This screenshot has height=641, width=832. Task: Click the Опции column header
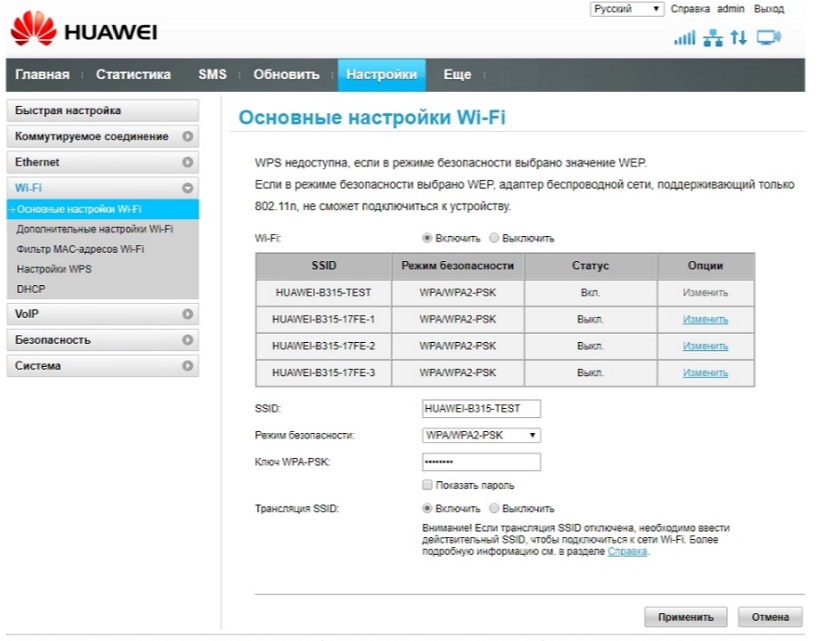pyautogui.click(x=706, y=266)
